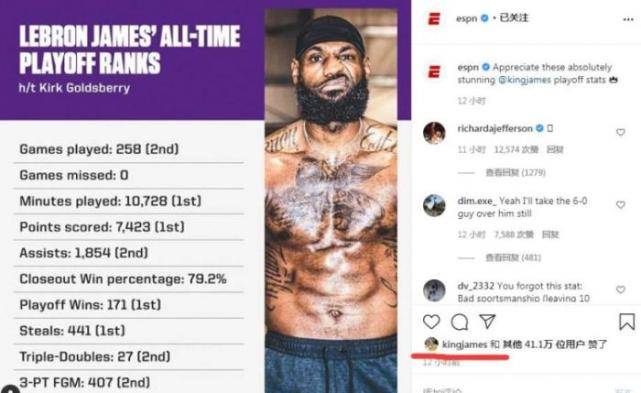Expand the 481 replies under dim.exe_
Viewport: 641px width, 393px height.
513,258
